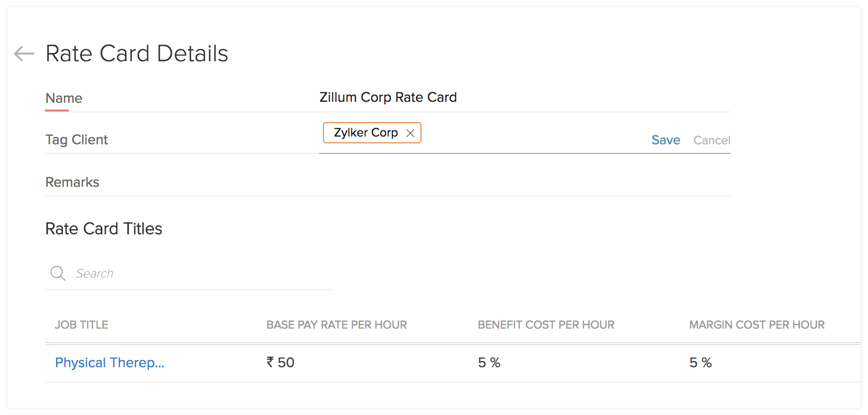Click the Name field label
The image size is (868, 415).
point(64,98)
